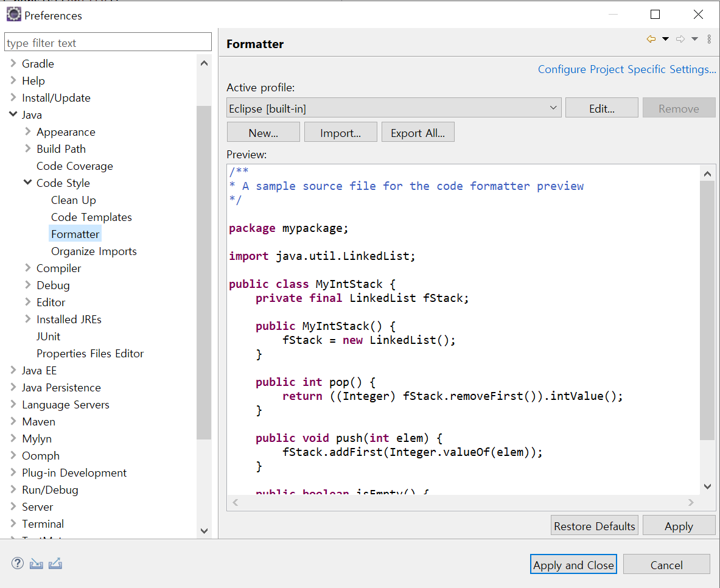The width and height of the screenshot is (720, 588).
Task: Select Organize Imports tree item
Action: coord(94,251)
